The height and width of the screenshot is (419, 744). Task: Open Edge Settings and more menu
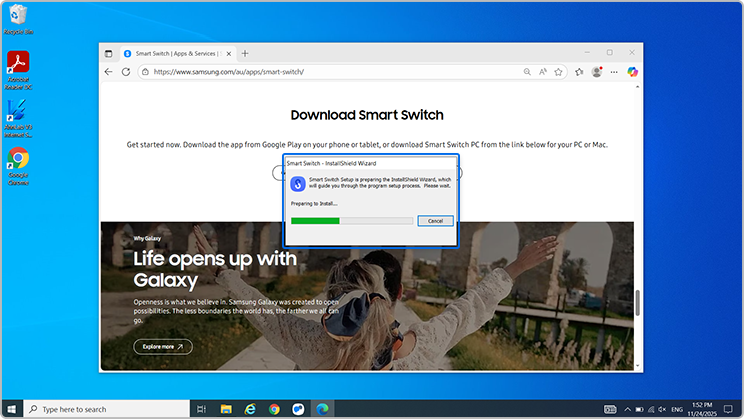pos(614,72)
